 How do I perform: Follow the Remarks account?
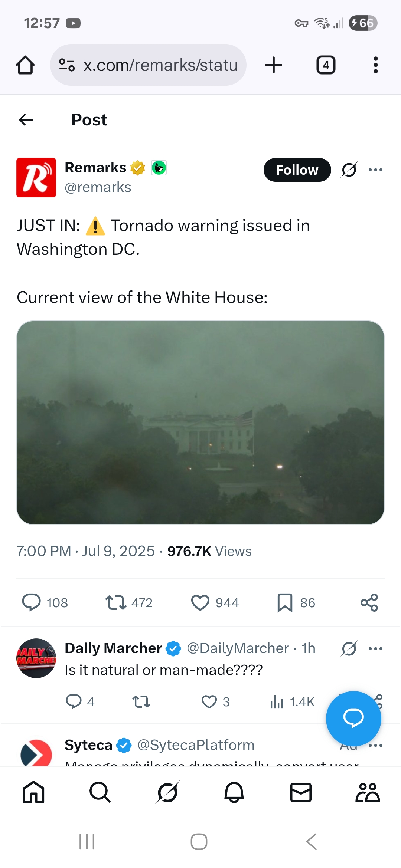click(297, 170)
